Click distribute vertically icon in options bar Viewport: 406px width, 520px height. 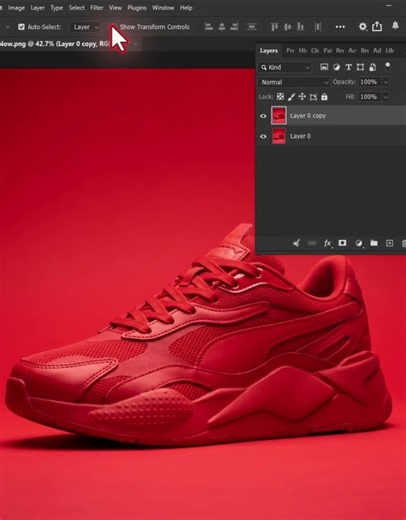(252, 27)
